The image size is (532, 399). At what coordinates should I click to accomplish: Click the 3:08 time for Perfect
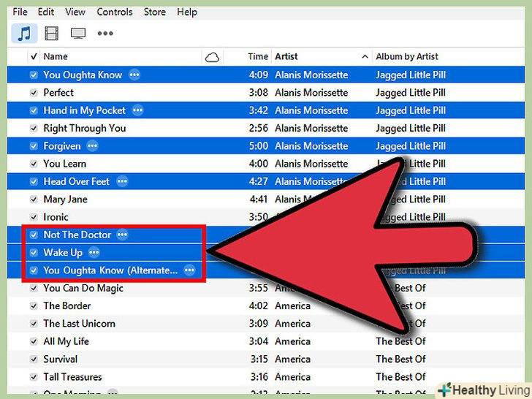[x=259, y=93]
